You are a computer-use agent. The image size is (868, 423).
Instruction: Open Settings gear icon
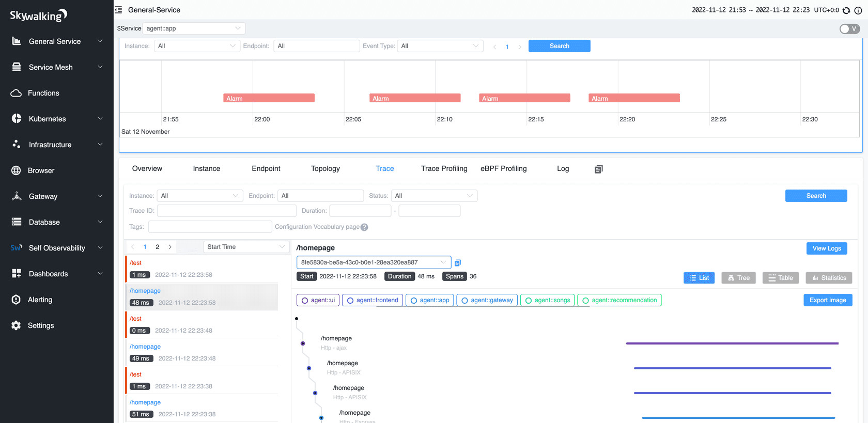coord(16,325)
